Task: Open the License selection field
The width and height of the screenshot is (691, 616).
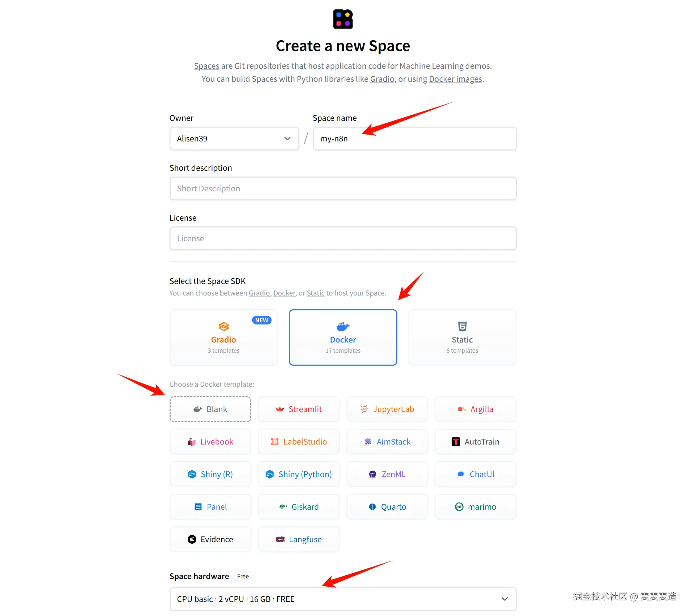Action: coord(342,238)
